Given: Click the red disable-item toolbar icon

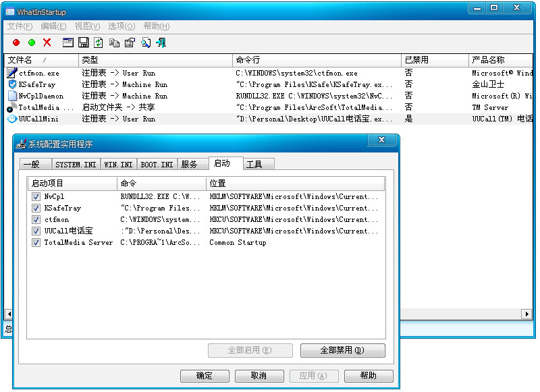Looking at the screenshot, I should (16, 43).
